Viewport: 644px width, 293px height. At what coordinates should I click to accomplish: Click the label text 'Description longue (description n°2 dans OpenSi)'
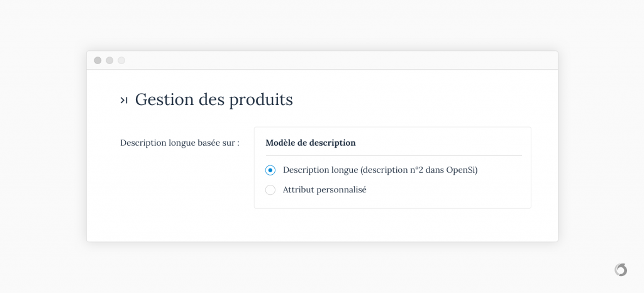click(x=380, y=170)
